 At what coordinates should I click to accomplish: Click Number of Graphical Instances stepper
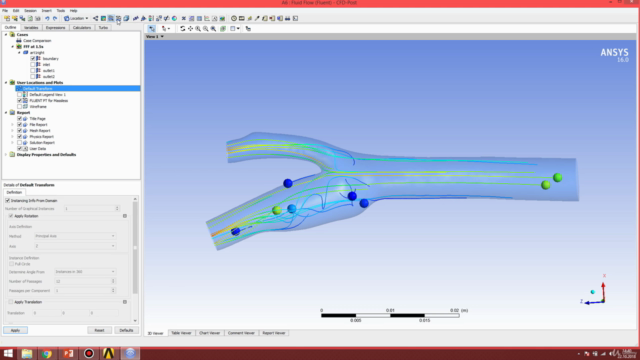pos(117,209)
